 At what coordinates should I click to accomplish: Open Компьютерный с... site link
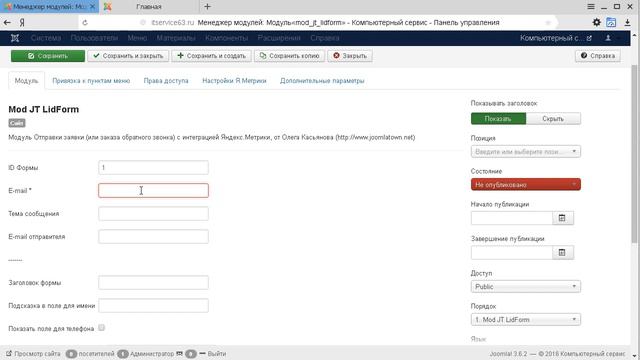pyautogui.click(x=556, y=38)
